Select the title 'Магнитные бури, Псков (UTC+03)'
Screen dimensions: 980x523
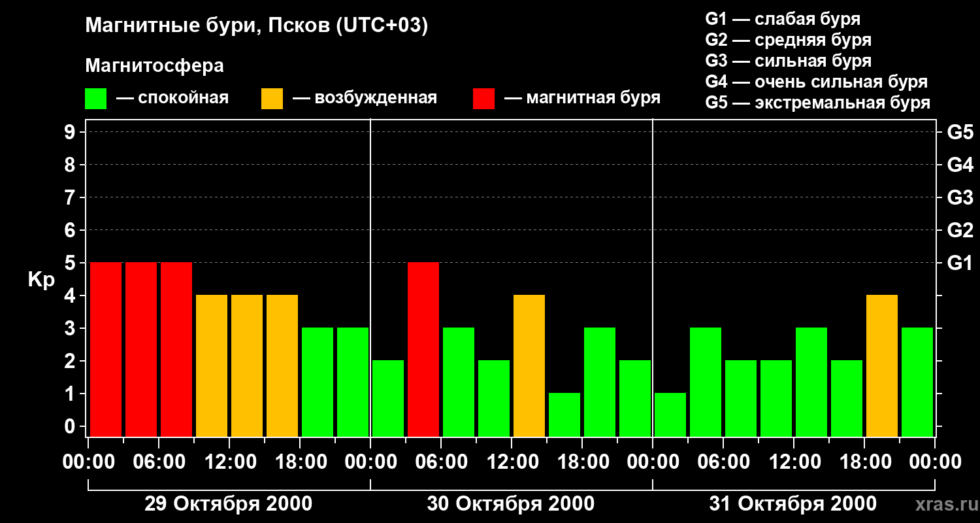click(257, 26)
